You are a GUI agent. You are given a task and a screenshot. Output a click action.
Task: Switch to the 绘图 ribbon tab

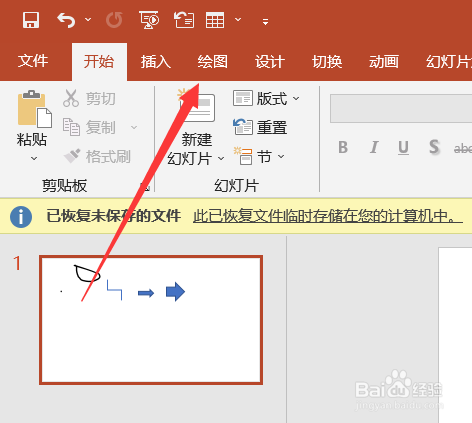213,62
